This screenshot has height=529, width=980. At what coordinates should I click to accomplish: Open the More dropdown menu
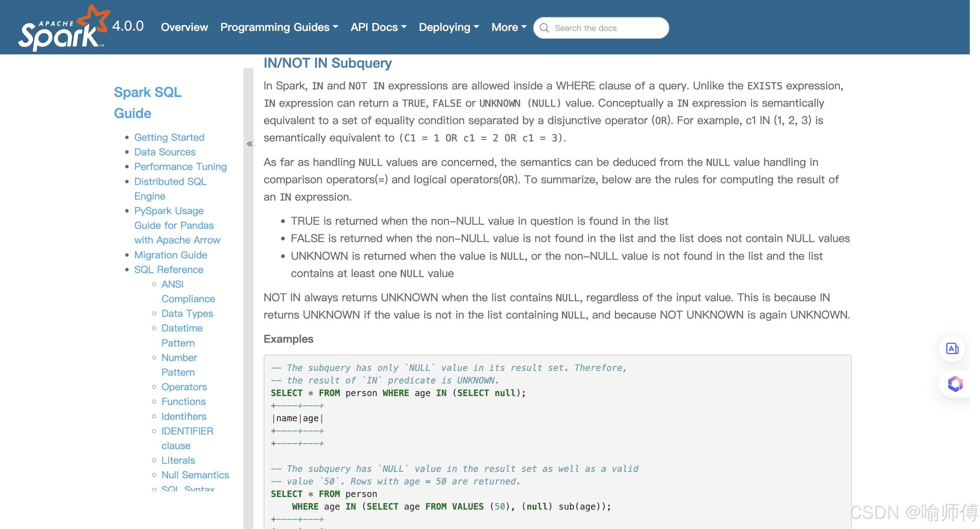click(509, 27)
